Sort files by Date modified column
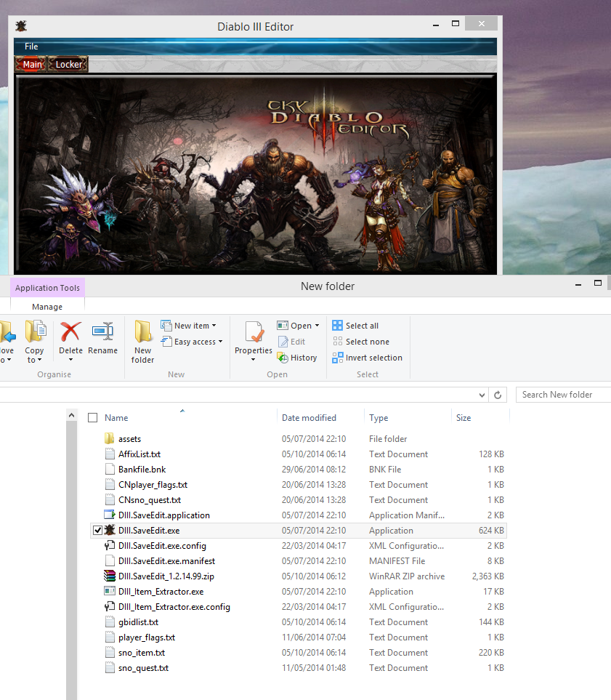 [x=309, y=418]
